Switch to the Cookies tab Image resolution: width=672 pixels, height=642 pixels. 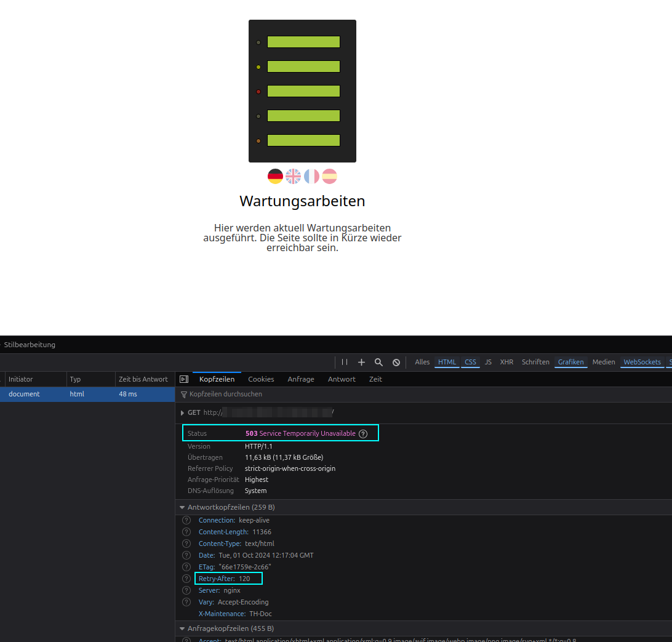261,379
